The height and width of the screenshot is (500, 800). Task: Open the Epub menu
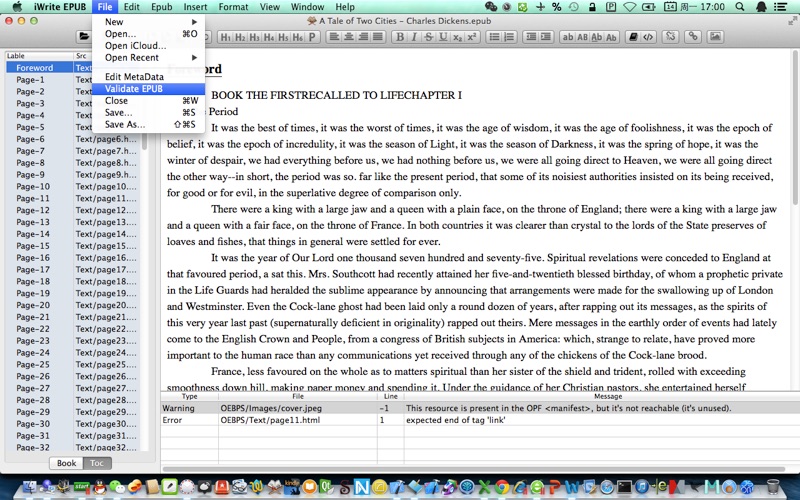tap(161, 7)
